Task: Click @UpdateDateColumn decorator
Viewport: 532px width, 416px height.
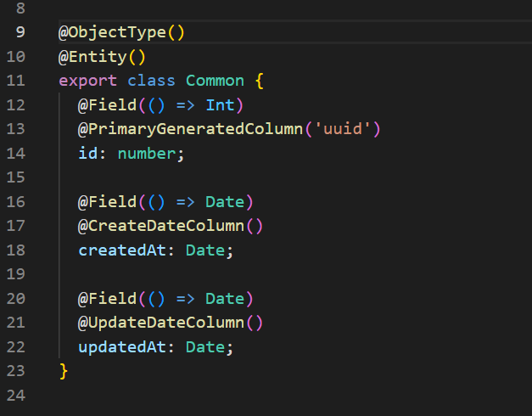Action: pos(161,323)
